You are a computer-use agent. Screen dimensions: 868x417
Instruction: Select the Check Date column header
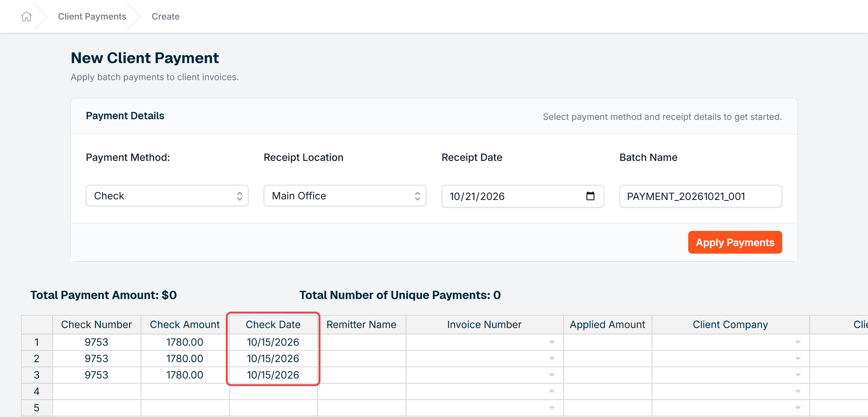pyautogui.click(x=273, y=324)
